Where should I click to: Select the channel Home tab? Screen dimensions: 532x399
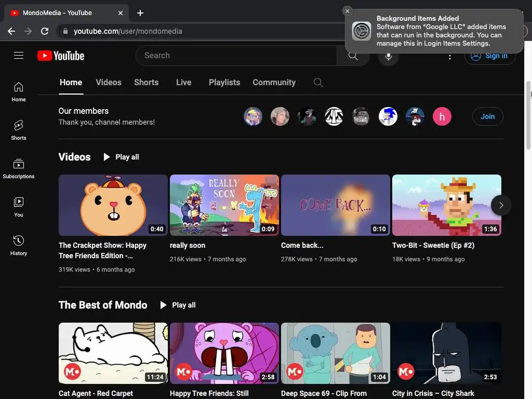pos(71,83)
